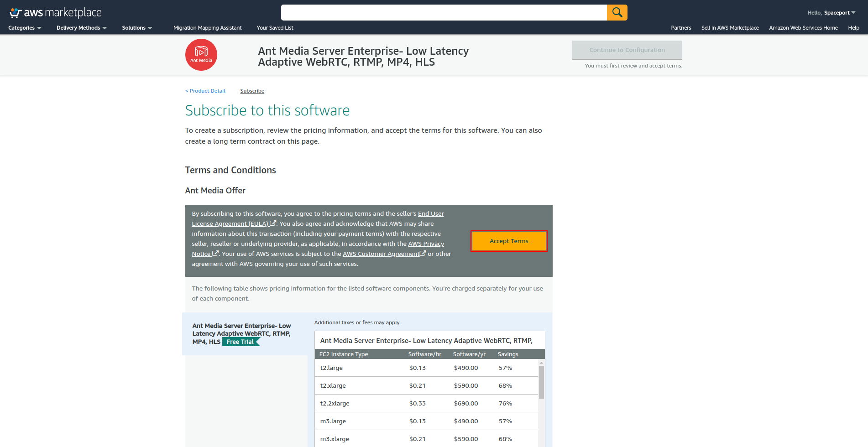This screenshot has width=868, height=447.
Task: Click the Software/hr column header
Action: tap(424, 354)
